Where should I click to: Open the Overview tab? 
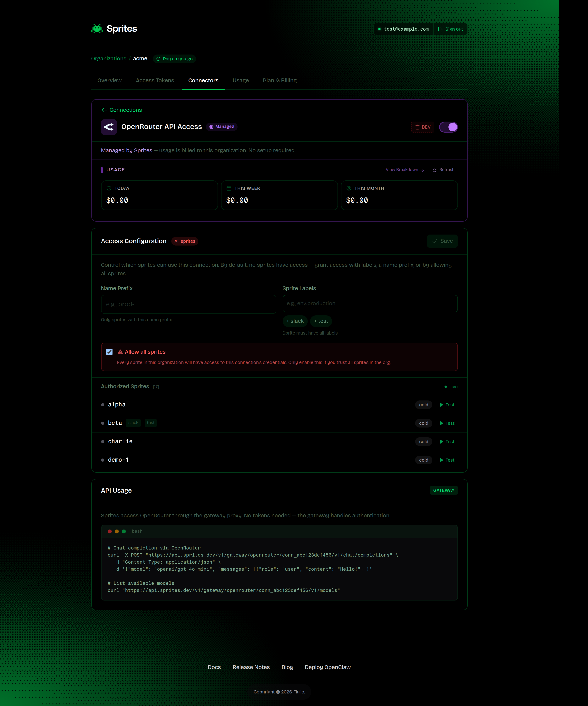(110, 81)
